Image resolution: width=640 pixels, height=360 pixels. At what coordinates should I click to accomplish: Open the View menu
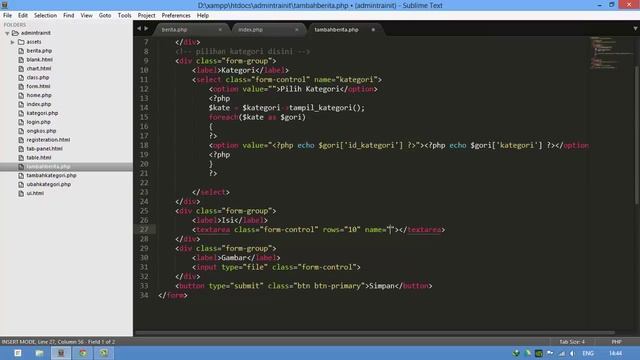point(87,16)
